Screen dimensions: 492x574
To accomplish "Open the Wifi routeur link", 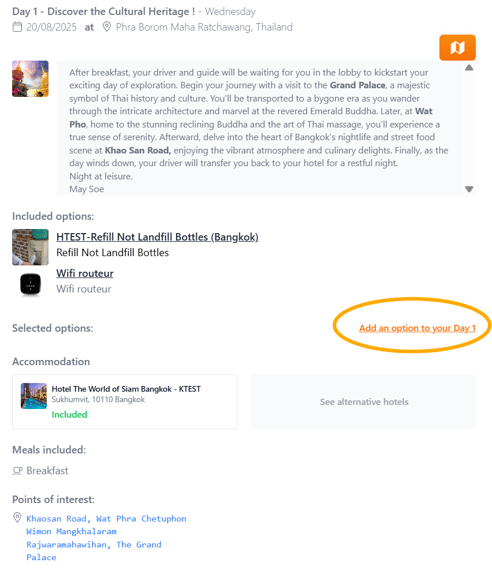I will (85, 273).
